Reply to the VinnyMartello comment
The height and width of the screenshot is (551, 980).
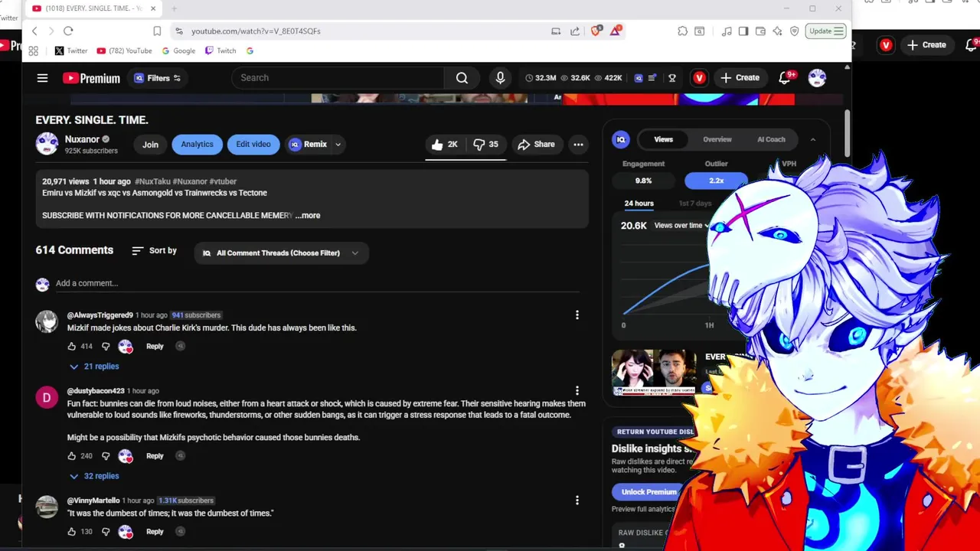[x=155, y=531]
